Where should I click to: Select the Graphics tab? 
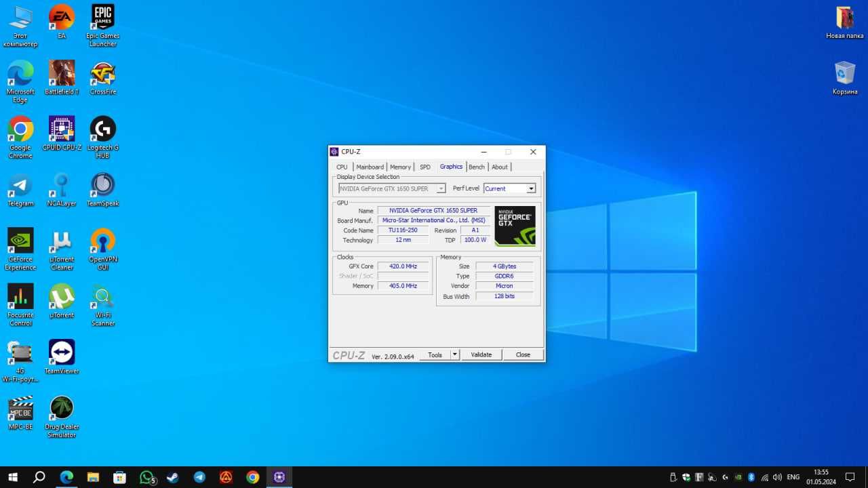tap(451, 166)
